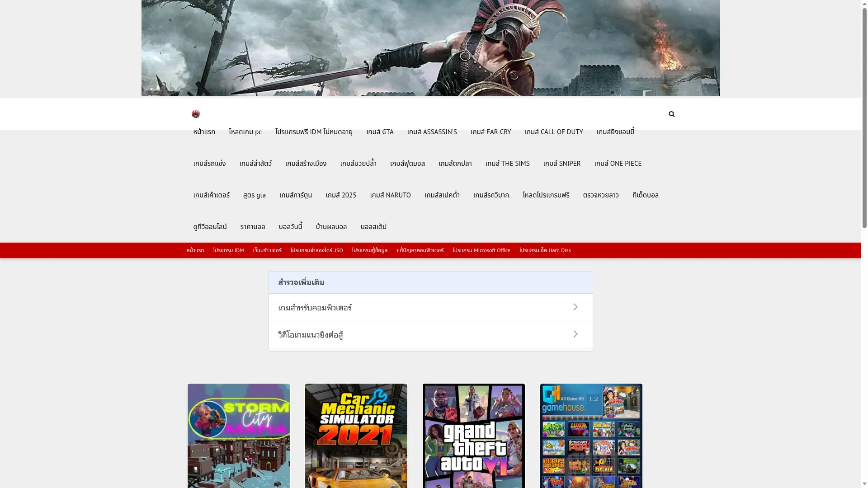Click the site logo icon
This screenshot has height=488, width=868.
click(x=195, y=114)
